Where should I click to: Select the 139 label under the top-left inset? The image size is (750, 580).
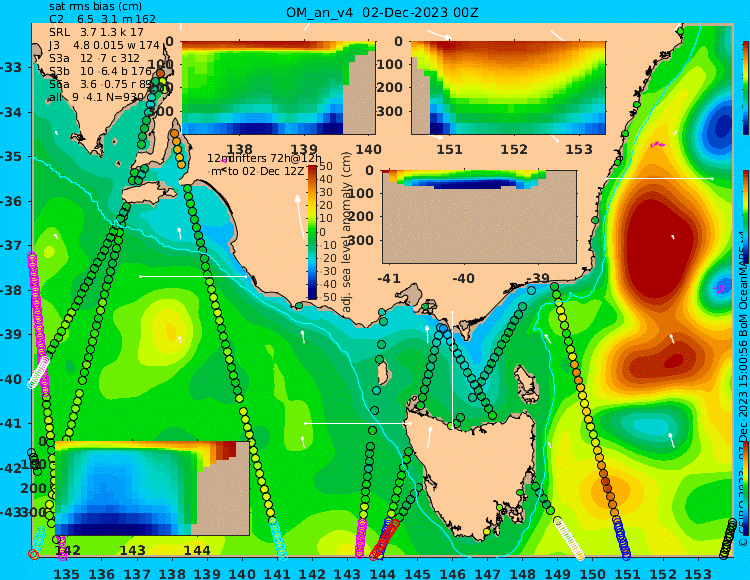pyautogui.click(x=304, y=149)
